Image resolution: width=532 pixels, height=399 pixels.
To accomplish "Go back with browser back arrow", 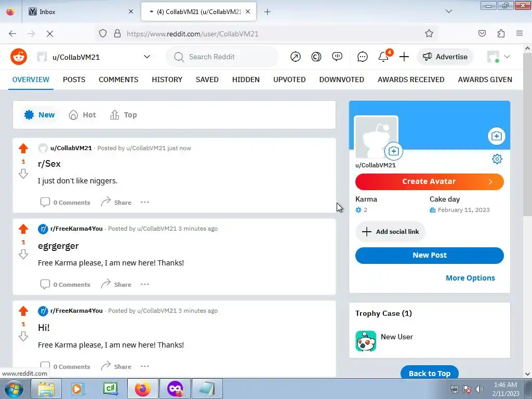I will (x=12, y=34).
